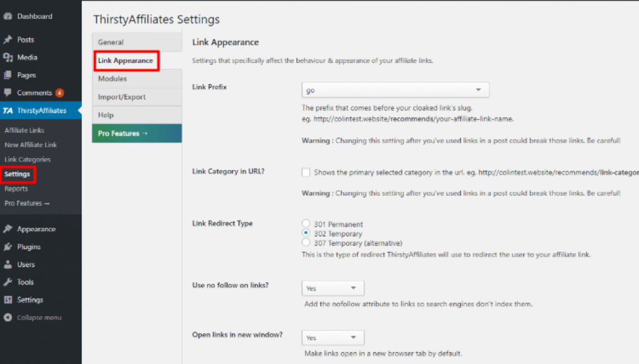Click the Dashboard gauge icon
Image resolution: width=639 pixels, height=364 pixels.
click(x=7, y=16)
